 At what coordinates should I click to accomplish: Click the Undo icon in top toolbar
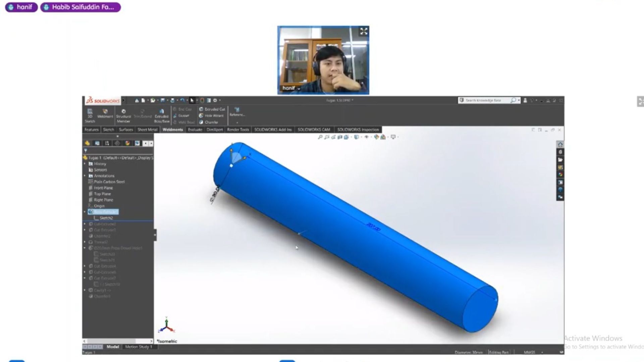[x=182, y=100]
